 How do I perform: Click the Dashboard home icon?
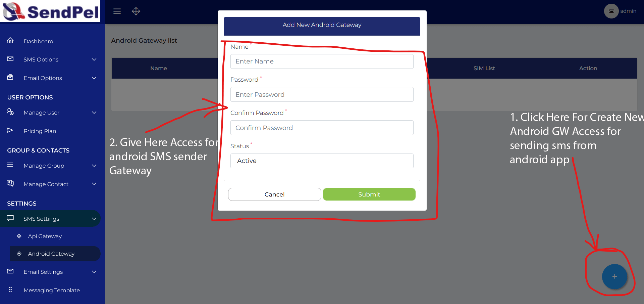coord(10,41)
